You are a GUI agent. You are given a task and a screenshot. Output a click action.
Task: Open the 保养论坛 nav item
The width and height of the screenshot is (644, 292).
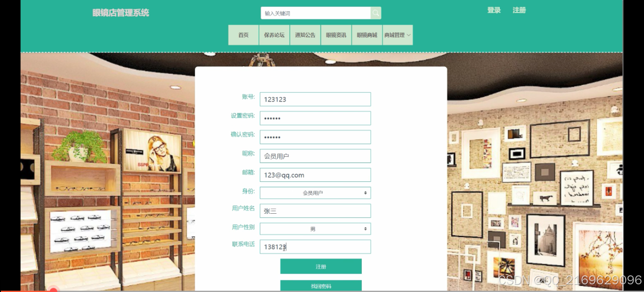[x=274, y=35]
